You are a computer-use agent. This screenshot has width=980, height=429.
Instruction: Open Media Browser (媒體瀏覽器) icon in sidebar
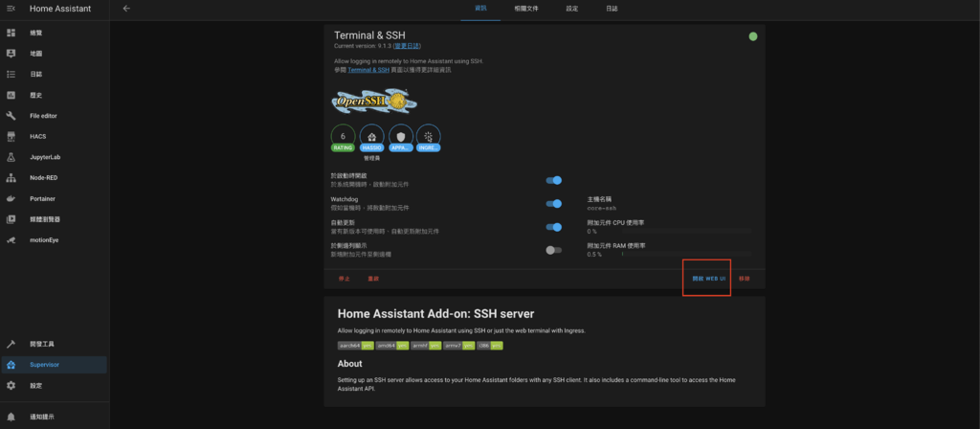click(11, 219)
